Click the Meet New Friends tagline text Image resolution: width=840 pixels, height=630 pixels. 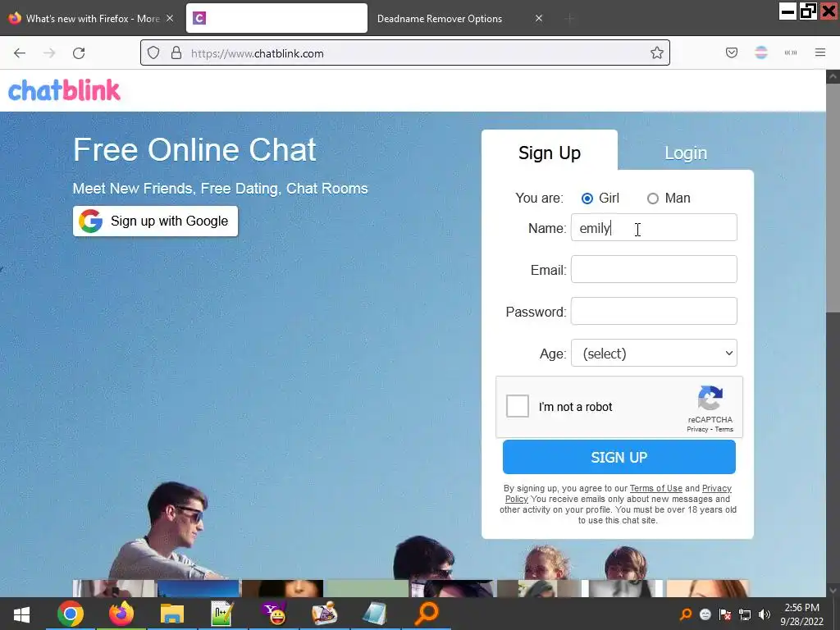pos(220,189)
